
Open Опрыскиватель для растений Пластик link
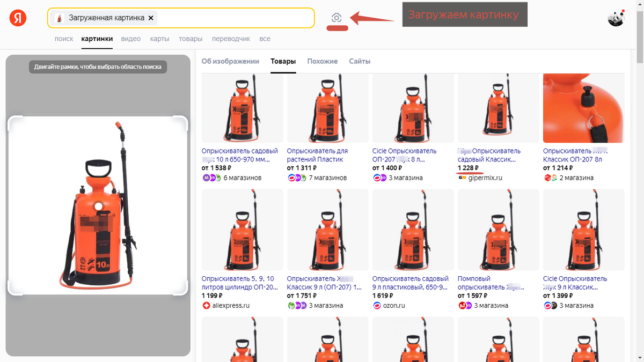click(318, 155)
